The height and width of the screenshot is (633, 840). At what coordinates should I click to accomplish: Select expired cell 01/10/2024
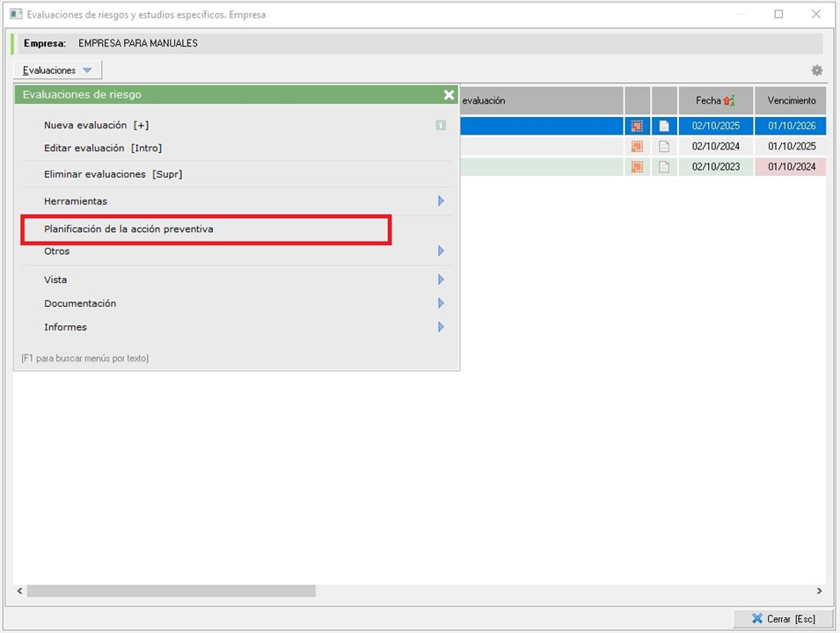pyautogui.click(x=791, y=166)
